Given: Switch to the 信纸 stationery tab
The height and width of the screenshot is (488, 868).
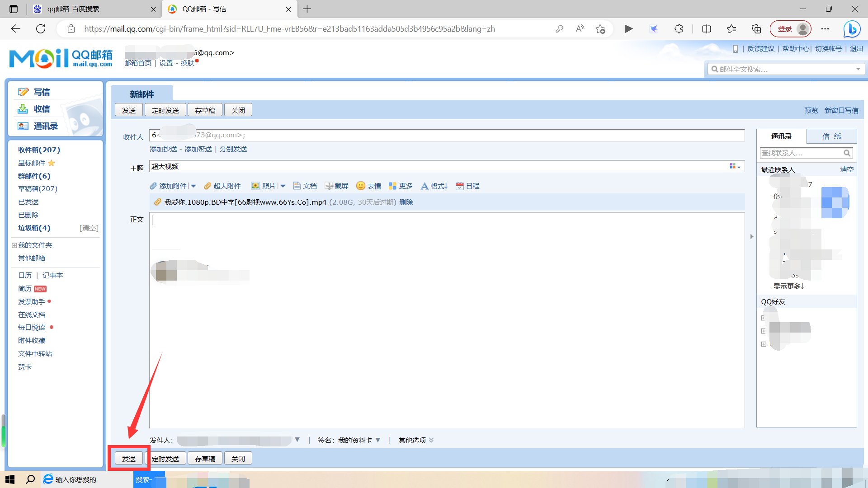Looking at the screenshot, I should pos(831,136).
